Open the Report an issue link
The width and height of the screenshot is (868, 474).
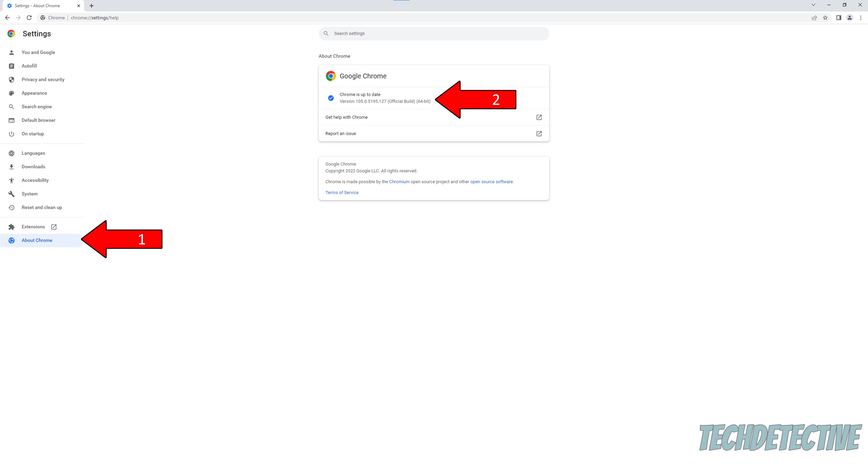340,133
